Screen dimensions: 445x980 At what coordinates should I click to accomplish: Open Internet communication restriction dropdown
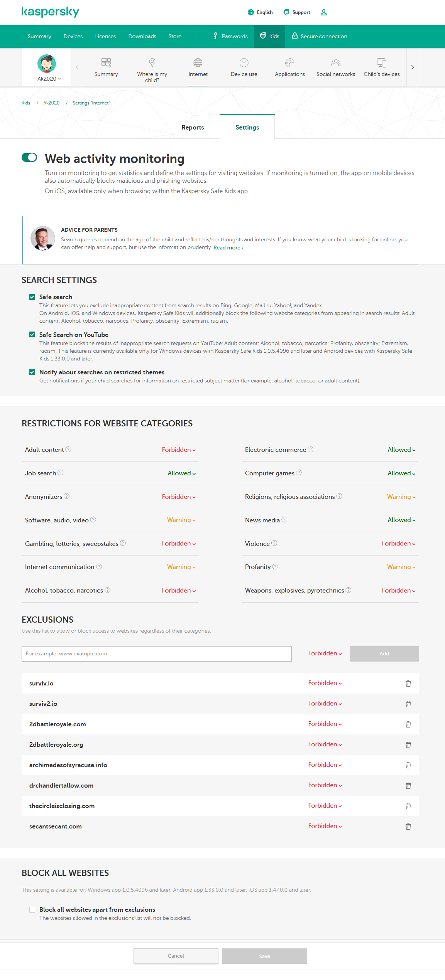(181, 567)
